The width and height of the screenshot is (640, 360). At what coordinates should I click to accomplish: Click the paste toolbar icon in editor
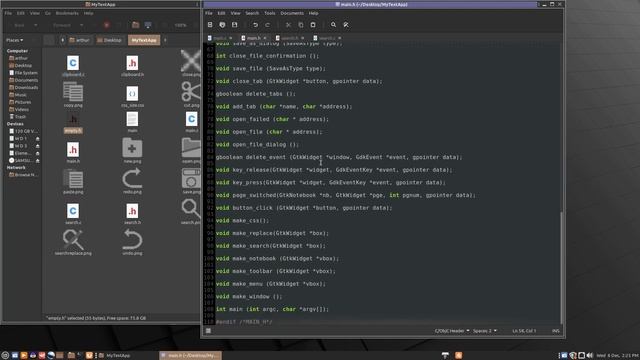[x=313, y=25]
